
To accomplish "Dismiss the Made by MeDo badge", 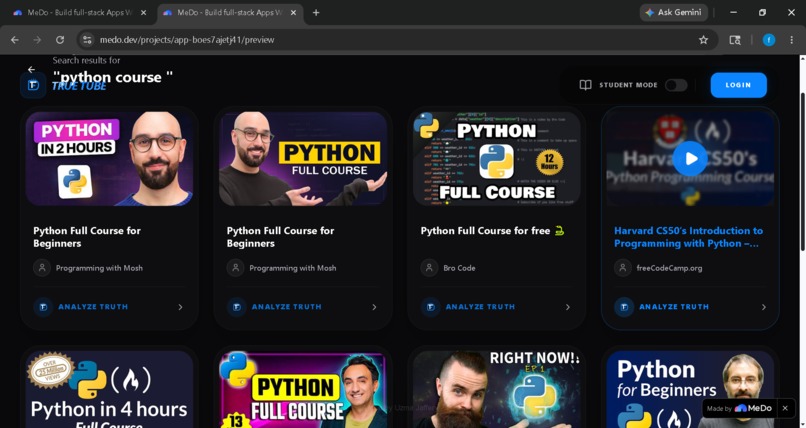I will click(785, 408).
